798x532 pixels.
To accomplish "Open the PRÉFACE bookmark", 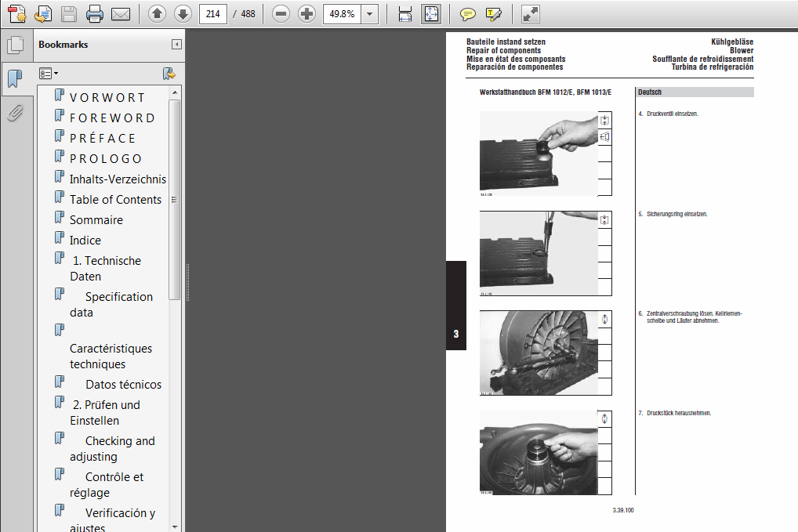I will pos(103,138).
